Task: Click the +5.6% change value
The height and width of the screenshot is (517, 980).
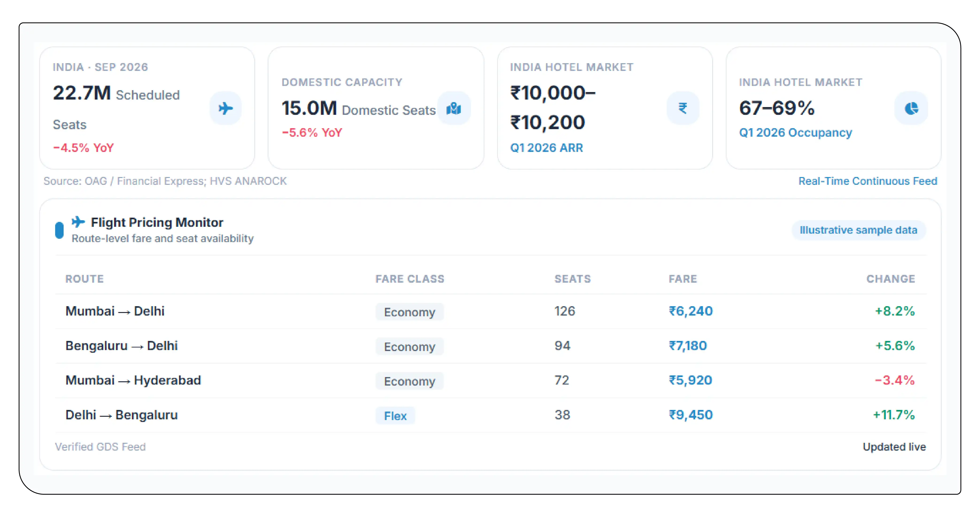Action: pyautogui.click(x=895, y=346)
